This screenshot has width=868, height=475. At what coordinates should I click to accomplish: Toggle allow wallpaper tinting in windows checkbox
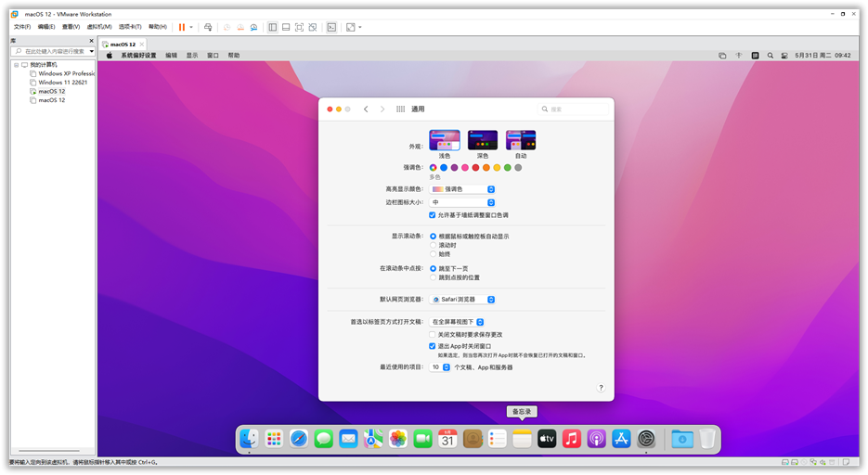[432, 215]
